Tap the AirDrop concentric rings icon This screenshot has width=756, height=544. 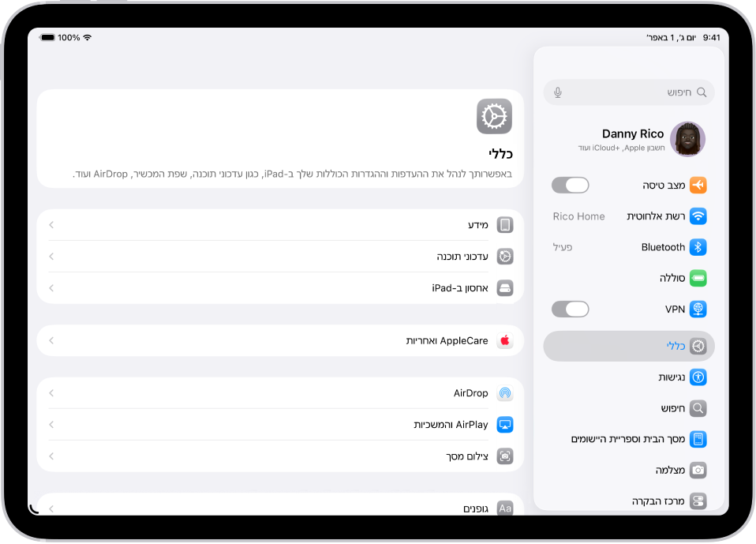505,393
